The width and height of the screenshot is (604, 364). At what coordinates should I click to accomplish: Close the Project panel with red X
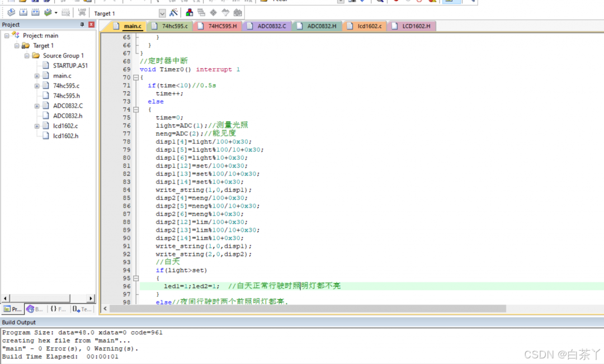point(91,25)
